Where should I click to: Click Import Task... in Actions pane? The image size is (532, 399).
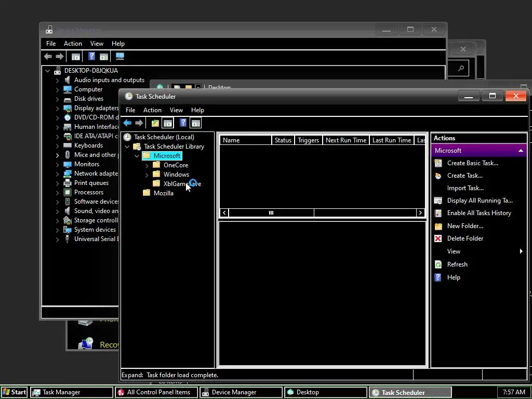[x=465, y=188]
